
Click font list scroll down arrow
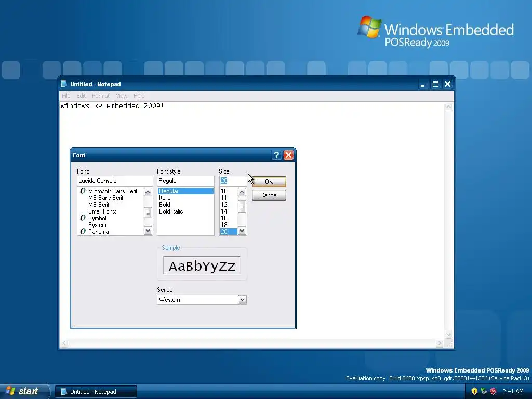[148, 231]
